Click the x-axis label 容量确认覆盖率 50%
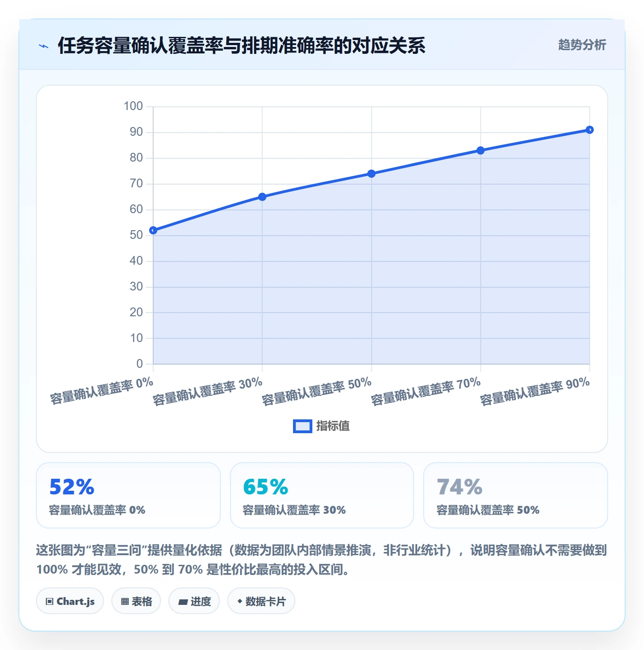This screenshot has height=650, width=644. pyautogui.click(x=316, y=392)
